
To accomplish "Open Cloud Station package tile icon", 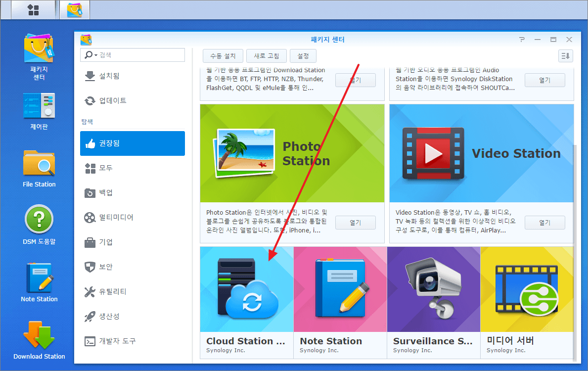I will (x=247, y=289).
